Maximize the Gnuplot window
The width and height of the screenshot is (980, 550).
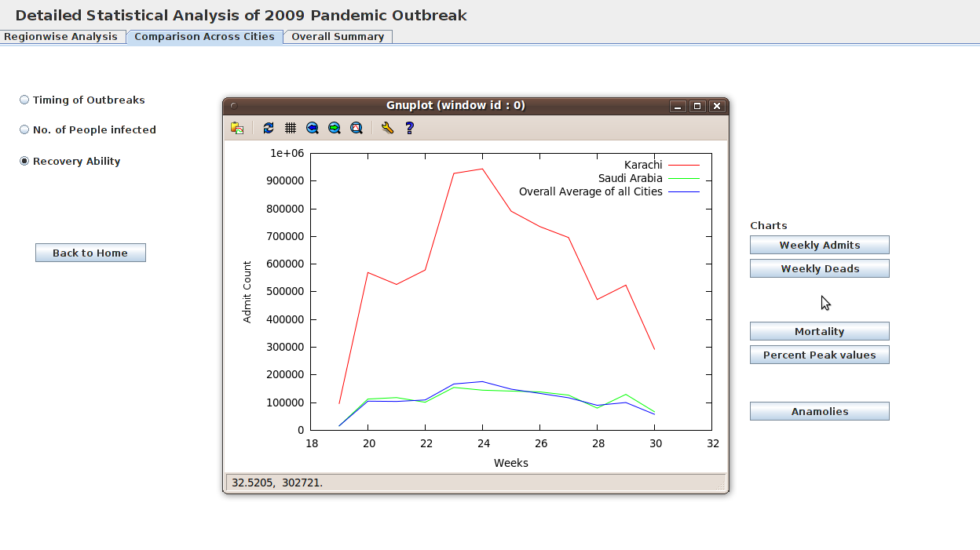click(x=697, y=106)
